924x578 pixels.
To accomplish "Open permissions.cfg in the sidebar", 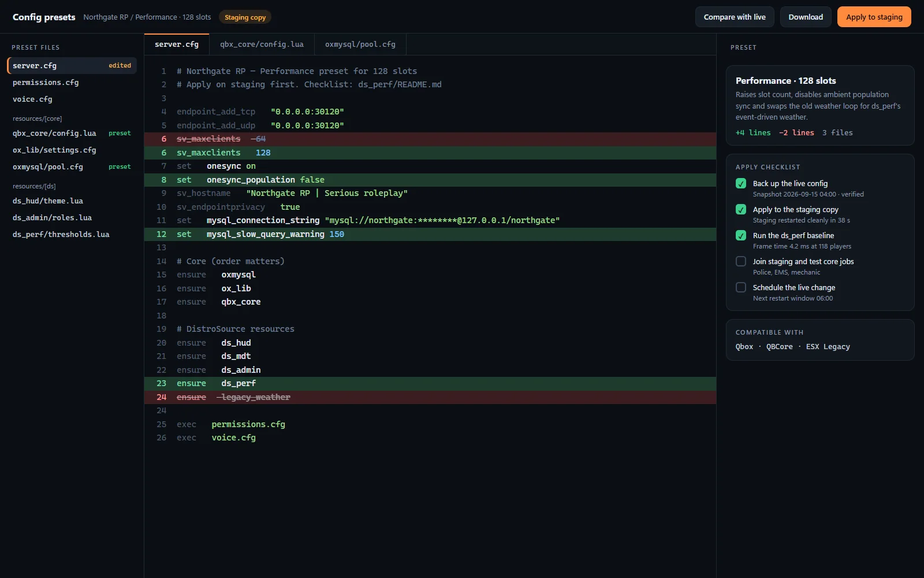I will click(72, 82).
